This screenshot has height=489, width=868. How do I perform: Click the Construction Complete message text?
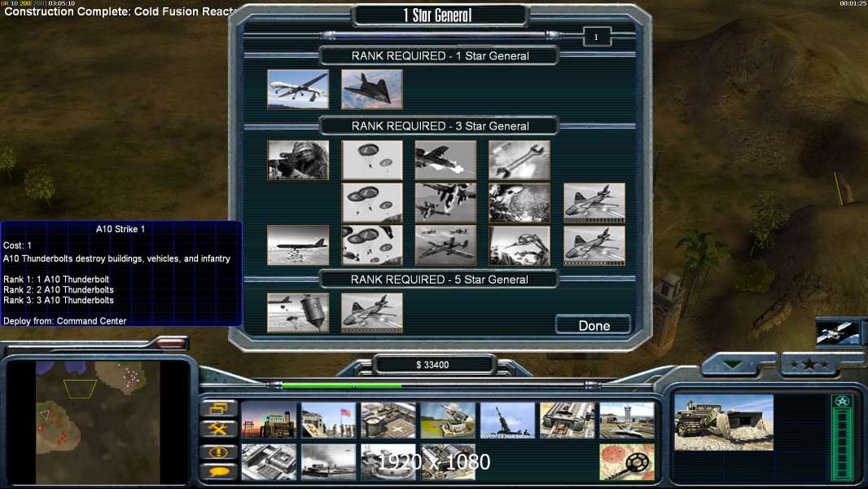coord(121,11)
